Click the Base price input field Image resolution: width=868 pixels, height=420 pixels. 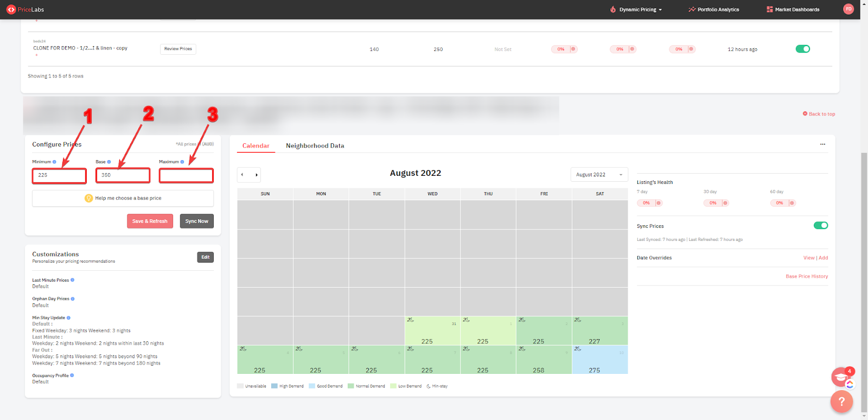[x=123, y=175]
